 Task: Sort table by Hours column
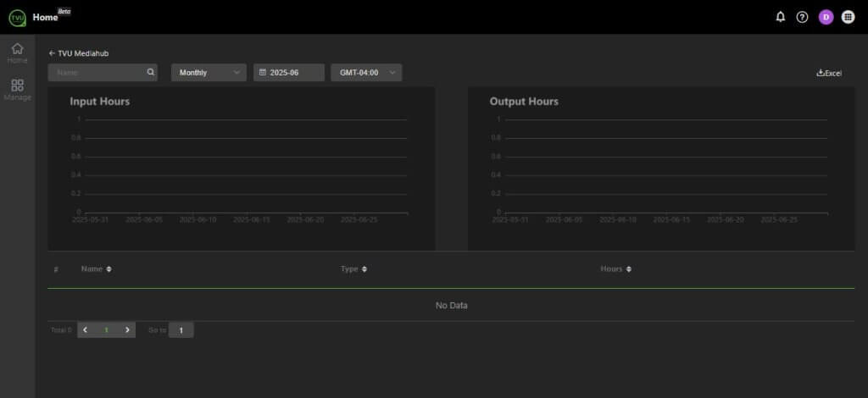click(x=617, y=269)
